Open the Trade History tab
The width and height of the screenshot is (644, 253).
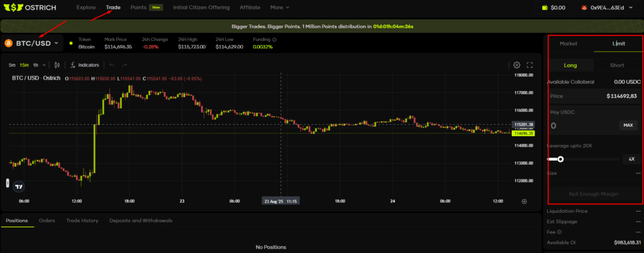click(82, 220)
